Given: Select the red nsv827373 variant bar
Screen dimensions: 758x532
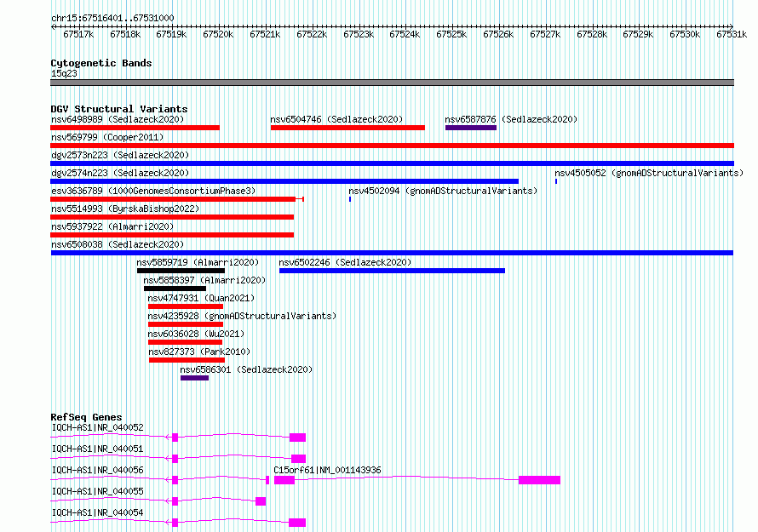Looking at the screenshot, I should tap(187, 360).
